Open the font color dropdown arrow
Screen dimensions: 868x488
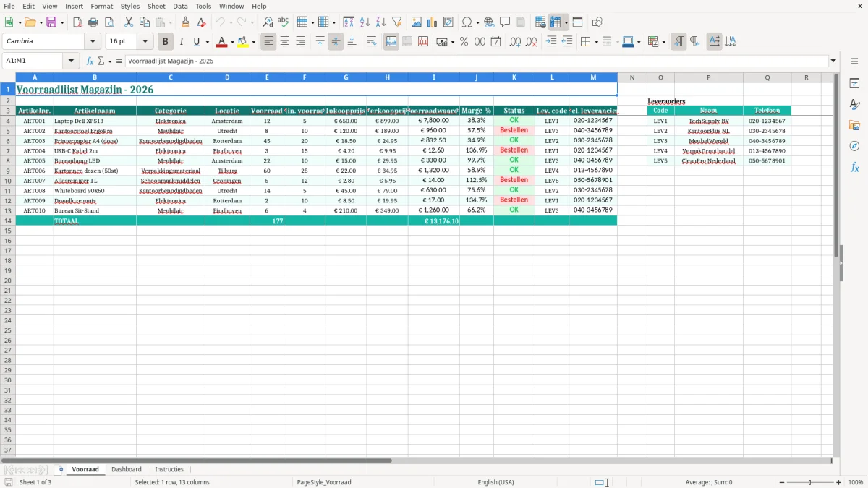click(x=231, y=42)
